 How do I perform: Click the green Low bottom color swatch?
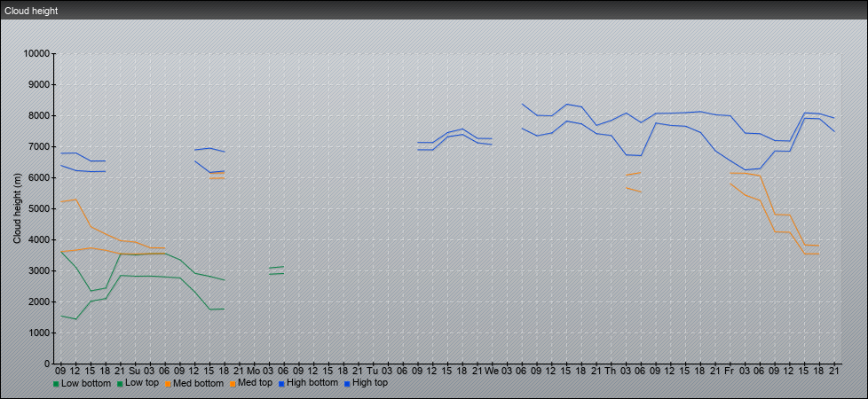point(56,384)
